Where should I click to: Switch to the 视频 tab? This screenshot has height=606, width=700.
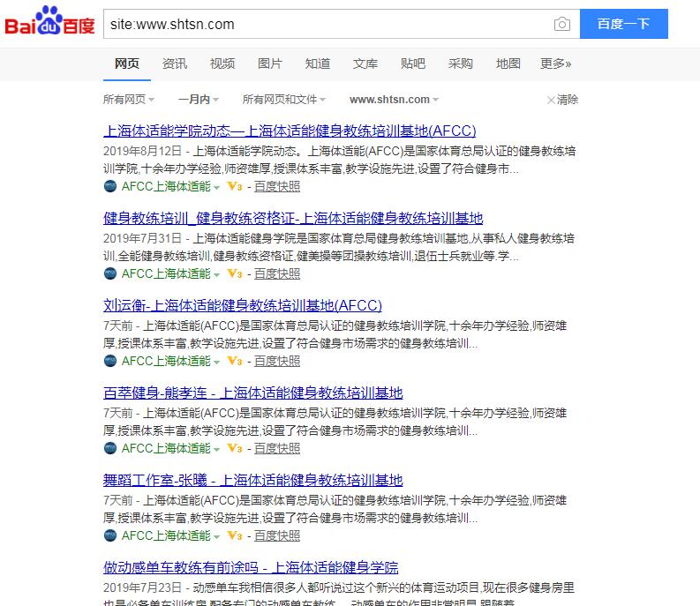click(x=222, y=64)
